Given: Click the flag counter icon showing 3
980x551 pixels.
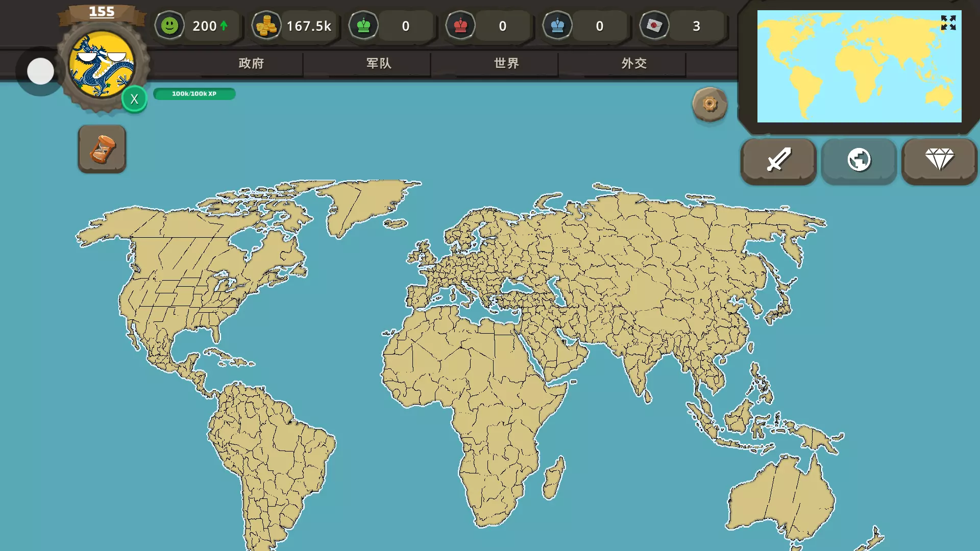Looking at the screenshot, I should coord(654,26).
